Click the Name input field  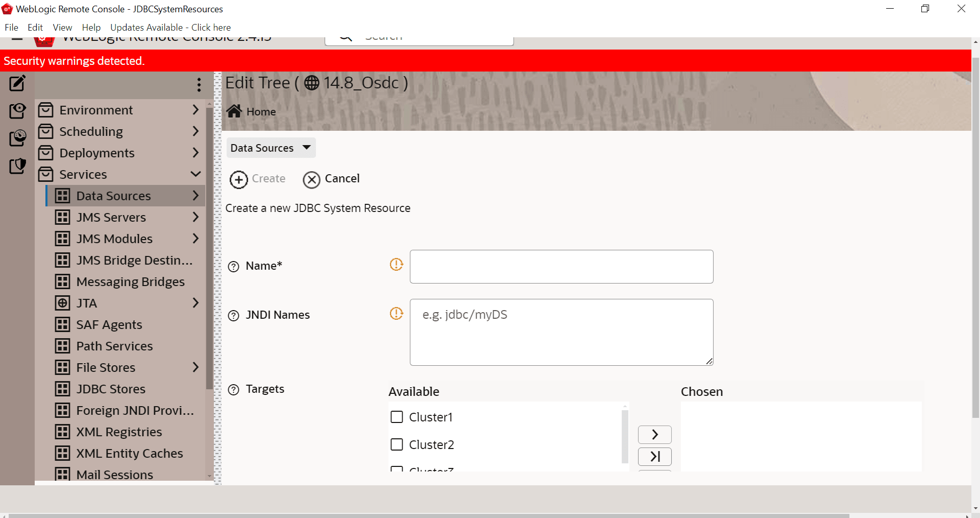[561, 267]
